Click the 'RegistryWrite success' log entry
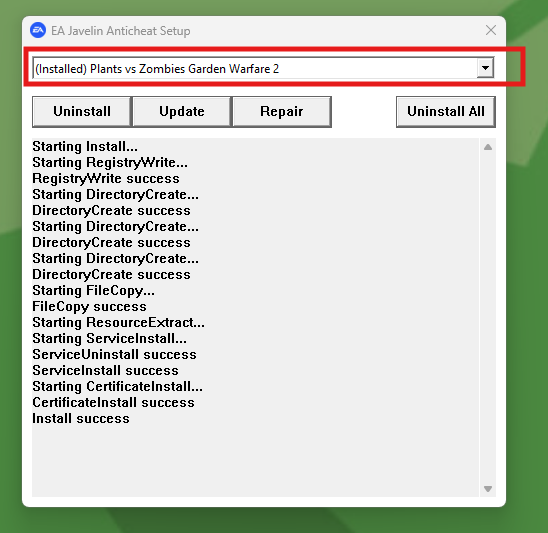Viewport: 548px width, 533px height. [x=106, y=179]
